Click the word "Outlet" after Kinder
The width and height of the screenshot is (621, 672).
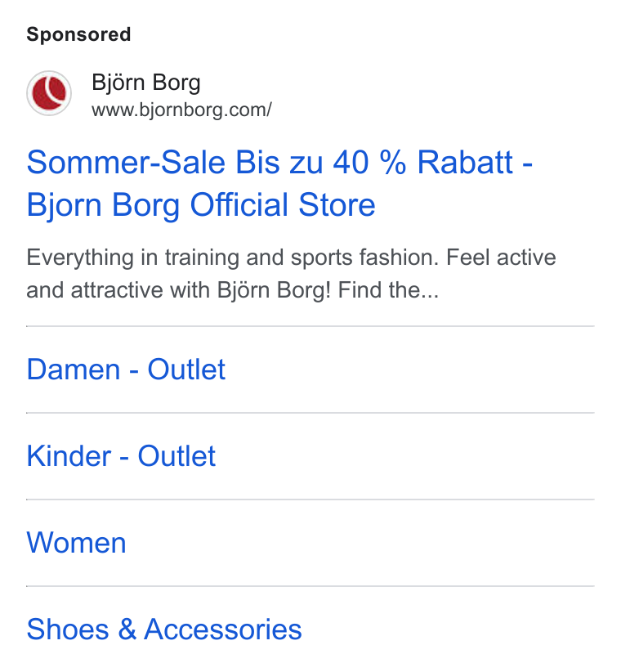click(x=176, y=455)
